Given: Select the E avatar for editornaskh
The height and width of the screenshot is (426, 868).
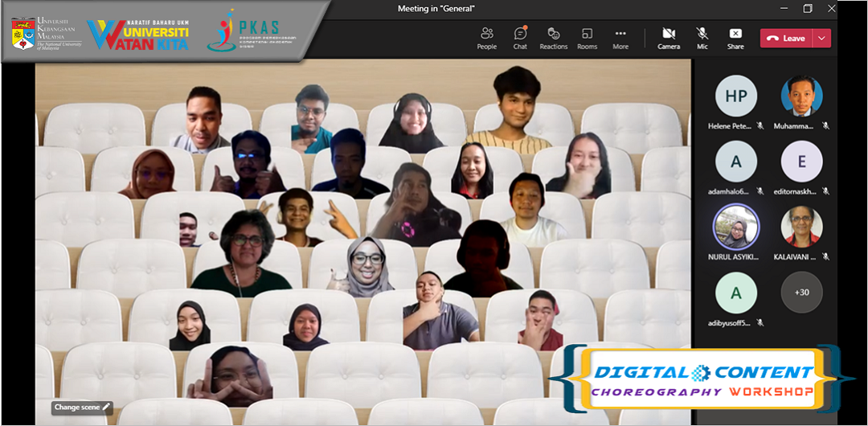Looking at the screenshot, I should [x=801, y=162].
